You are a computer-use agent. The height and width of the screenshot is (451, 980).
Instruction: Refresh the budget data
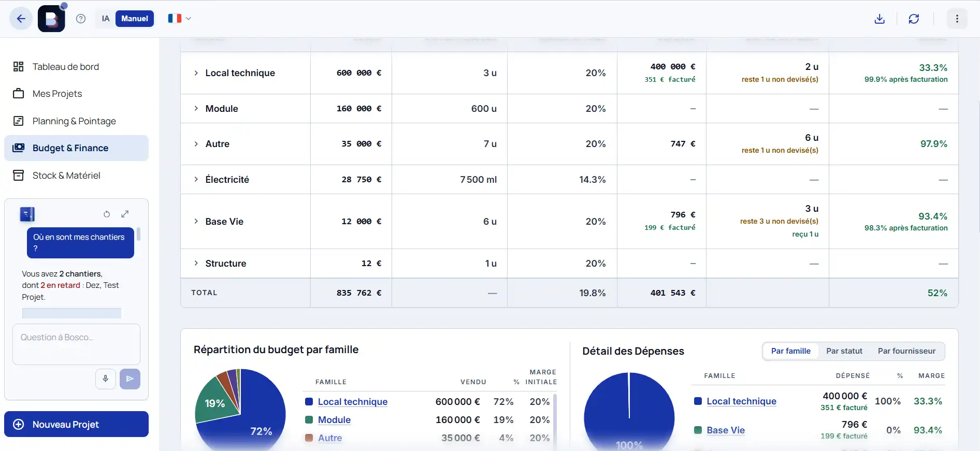pyautogui.click(x=914, y=19)
